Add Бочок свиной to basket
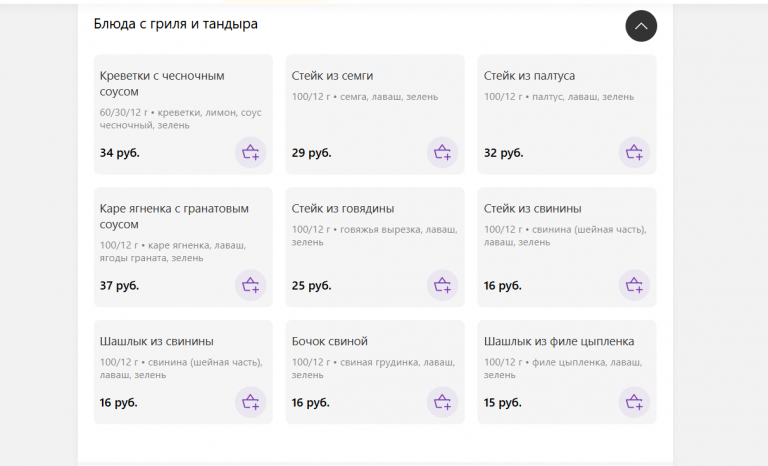The height and width of the screenshot is (466, 768). (x=442, y=402)
